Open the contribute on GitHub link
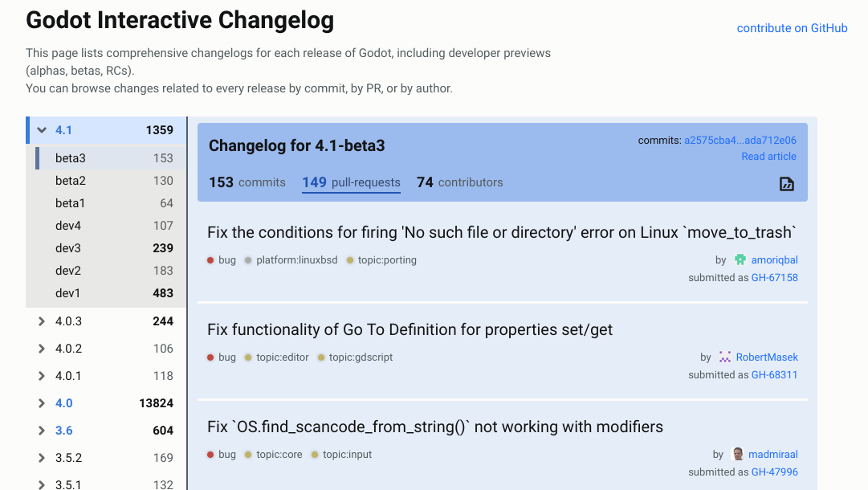868x490 pixels. tap(792, 28)
